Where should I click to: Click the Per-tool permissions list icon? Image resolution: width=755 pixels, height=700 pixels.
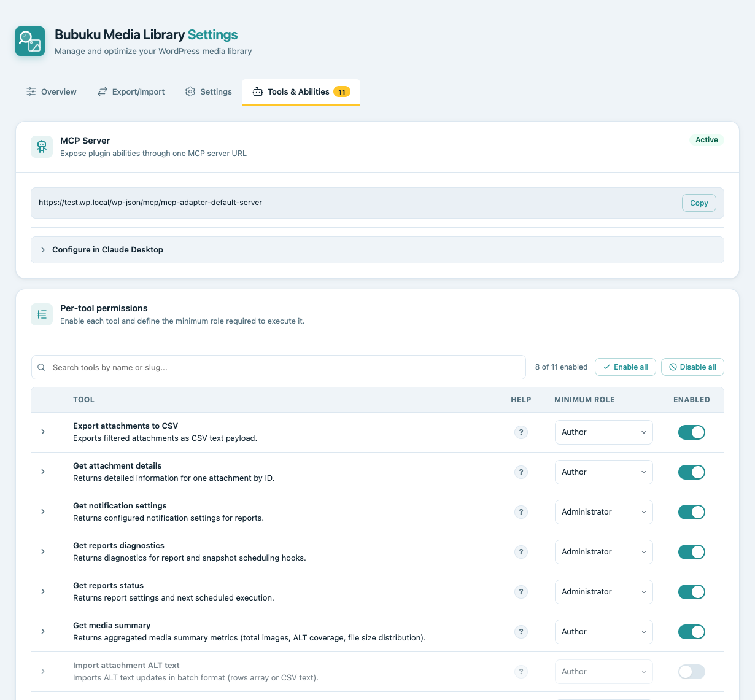coord(42,314)
